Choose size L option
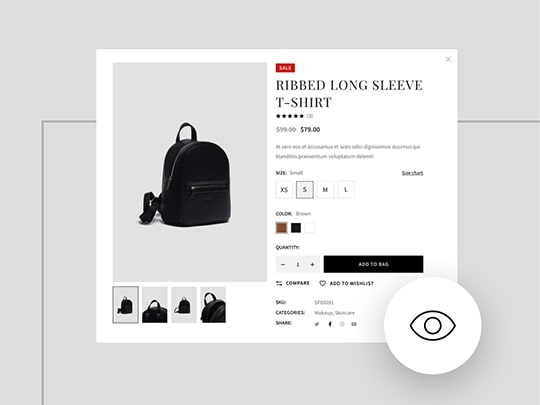Viewport: 540px width, 405px height. tap(346, 189)
